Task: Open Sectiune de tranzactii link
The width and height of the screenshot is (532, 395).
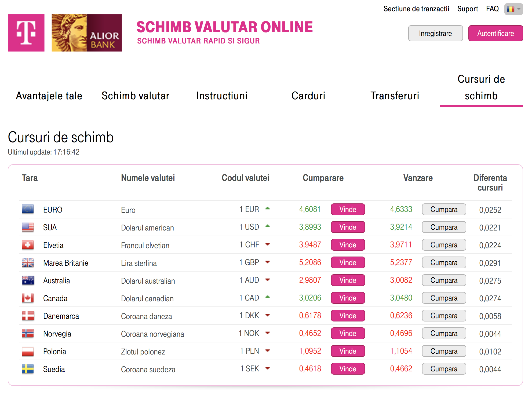Action: pos(416,9)
